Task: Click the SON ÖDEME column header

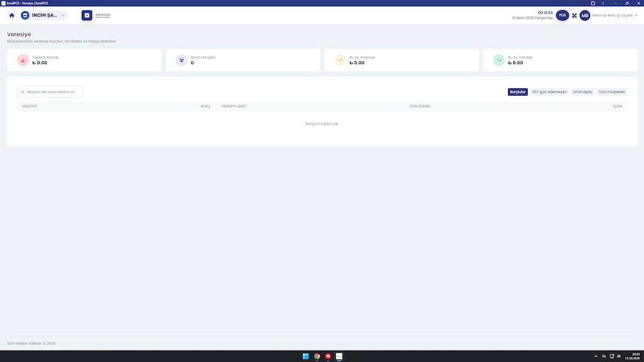Action: pos(419,106)
